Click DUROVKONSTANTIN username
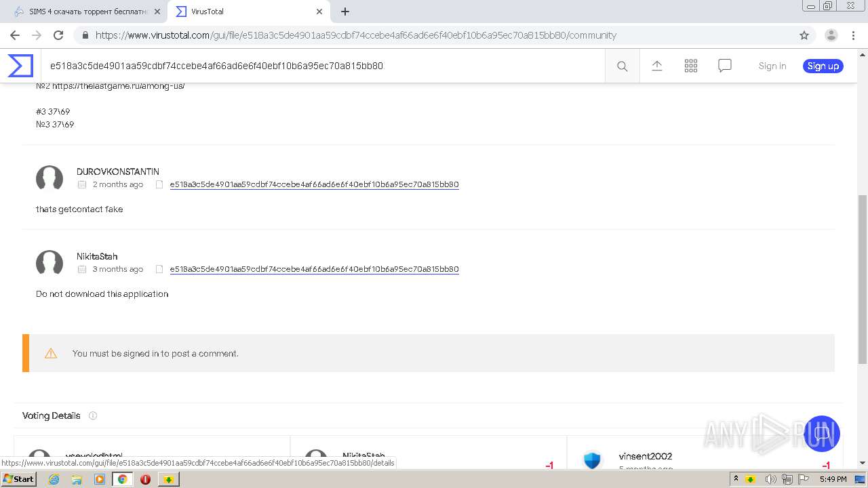868x488 pixels. coord(118,171)
